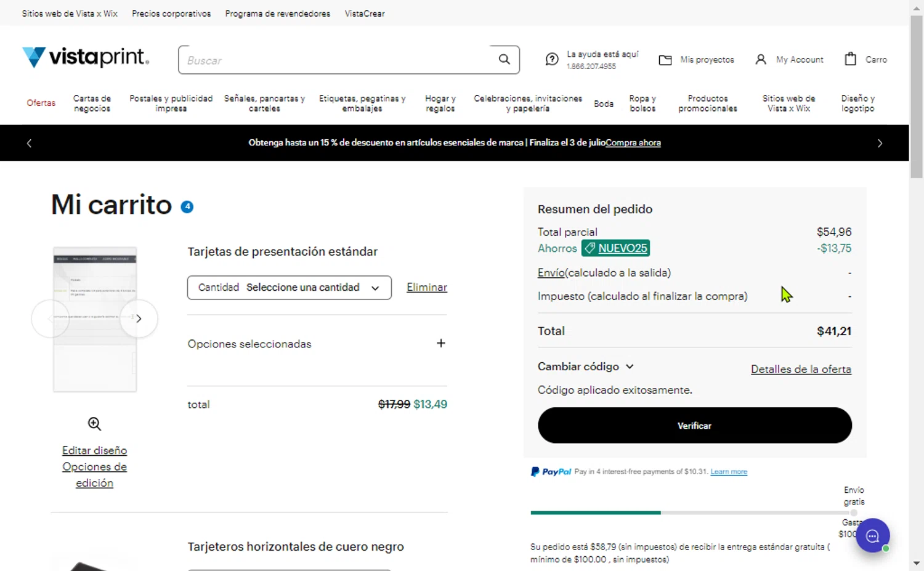Open Detalles de la oferta link

pos(801,369)
